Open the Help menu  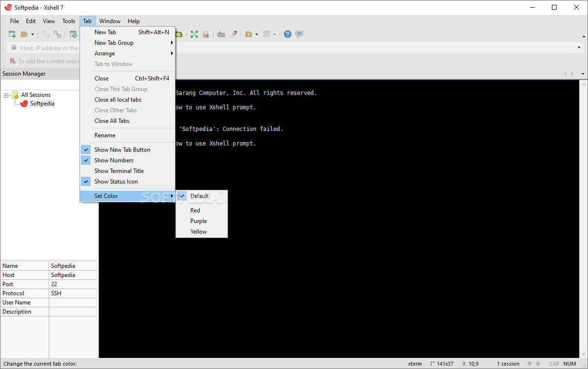click(x=134, y=21)
